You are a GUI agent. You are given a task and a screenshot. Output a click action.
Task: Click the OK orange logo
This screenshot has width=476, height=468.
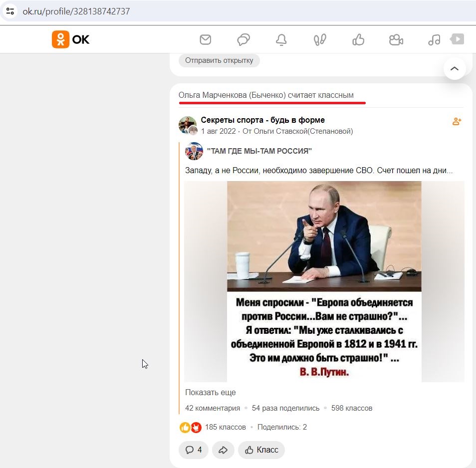pos(70,39)
